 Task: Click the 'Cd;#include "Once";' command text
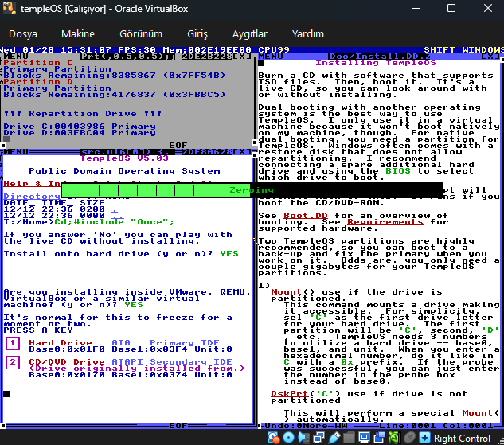point(114,222)
